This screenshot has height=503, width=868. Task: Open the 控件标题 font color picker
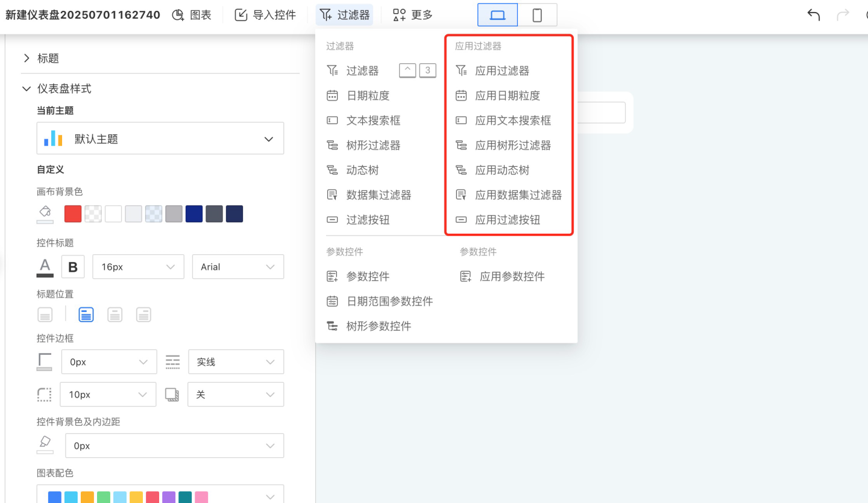45,267
